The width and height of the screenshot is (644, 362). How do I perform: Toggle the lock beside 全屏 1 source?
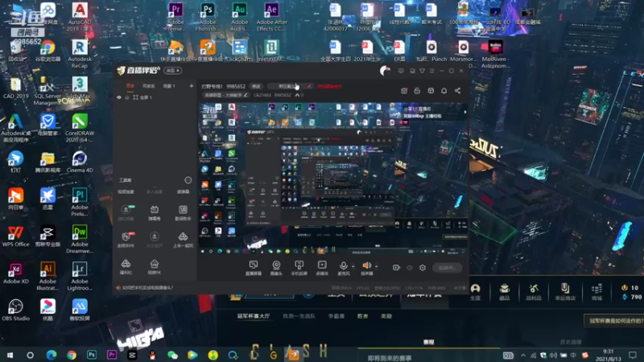coord(127,97)
